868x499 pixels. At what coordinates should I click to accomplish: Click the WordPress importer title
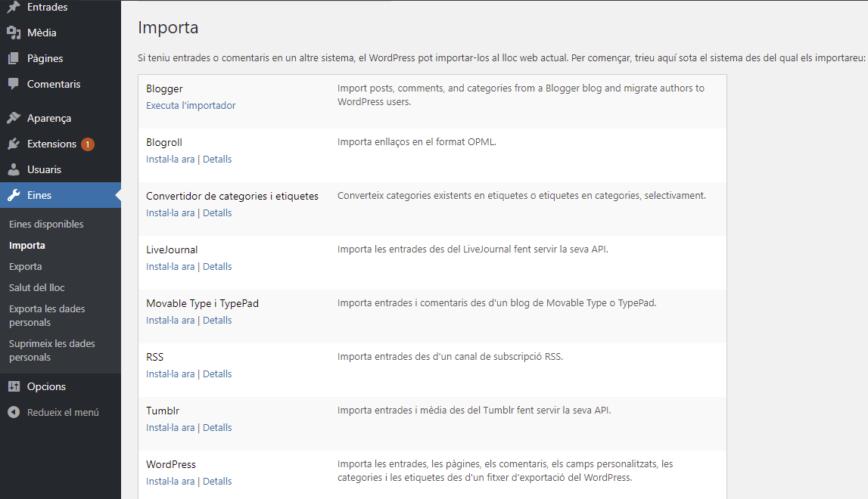click(x=171, y=464)
